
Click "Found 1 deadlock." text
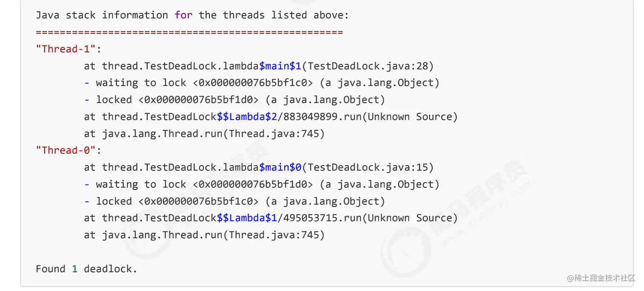point(86,269)
